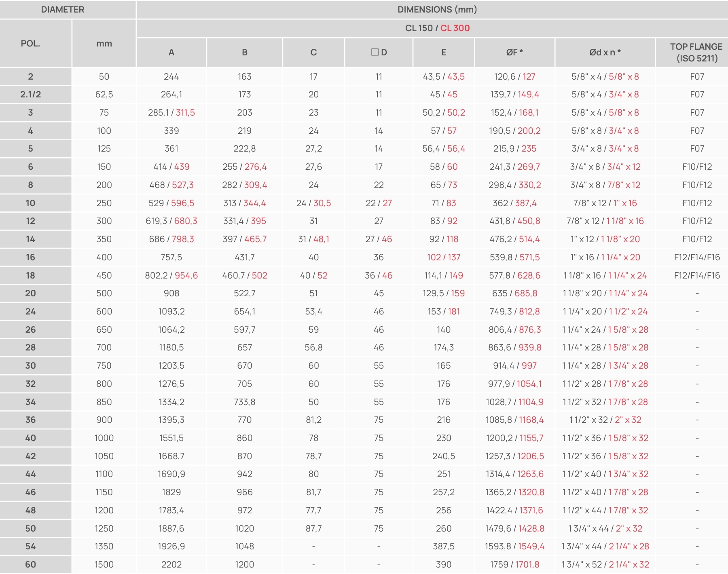Click the red value 311,5

[185, 113]
